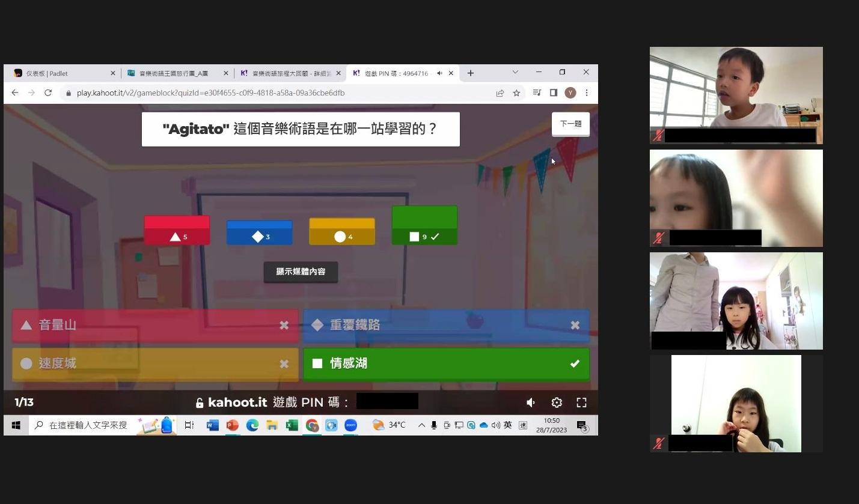
Task: Mute the Kahoot game volume
Action: [x=531, y=402]
